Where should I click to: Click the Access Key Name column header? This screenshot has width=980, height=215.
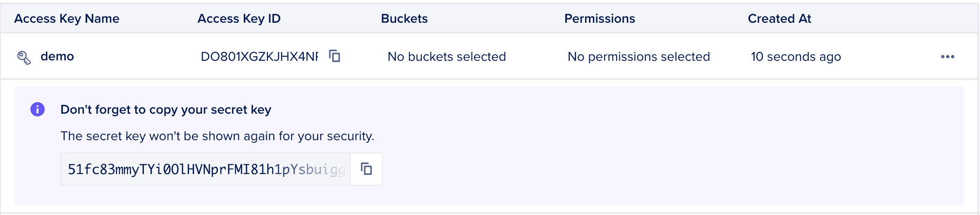point(67,19)
